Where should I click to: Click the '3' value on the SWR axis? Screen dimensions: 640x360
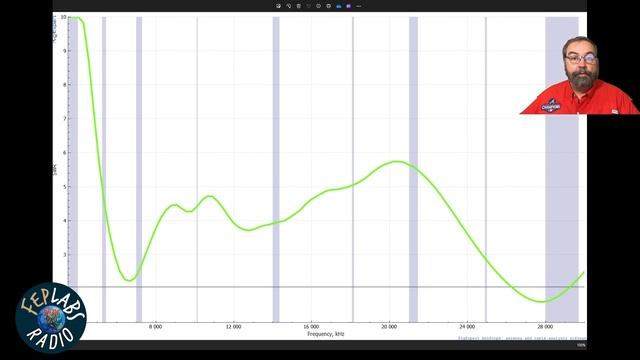(64, 255)
